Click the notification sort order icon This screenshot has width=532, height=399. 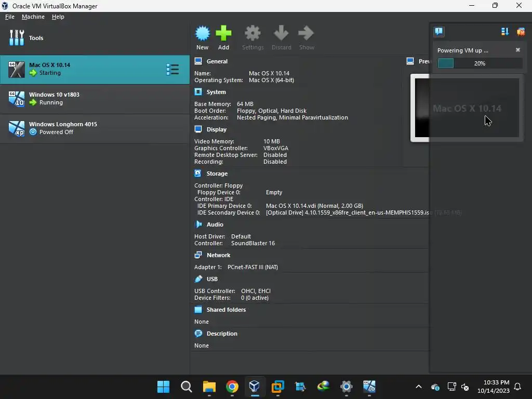505,32
